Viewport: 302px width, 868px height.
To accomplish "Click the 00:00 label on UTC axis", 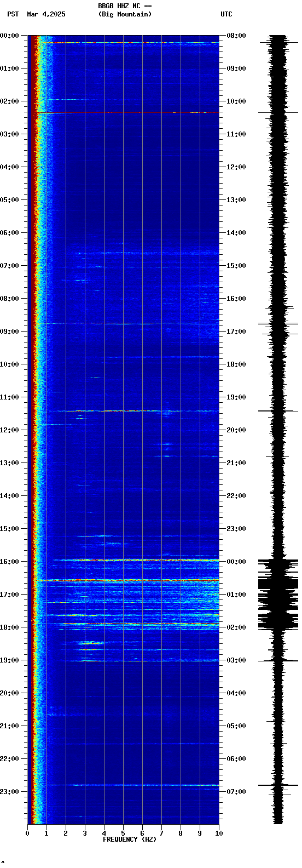I will (x=236, y=562).
